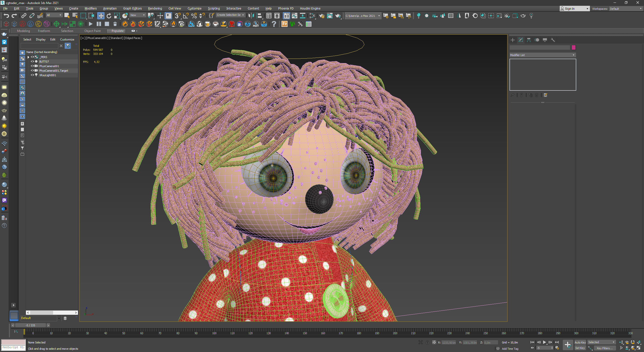Open the Modifiers menu

(91, 9)
